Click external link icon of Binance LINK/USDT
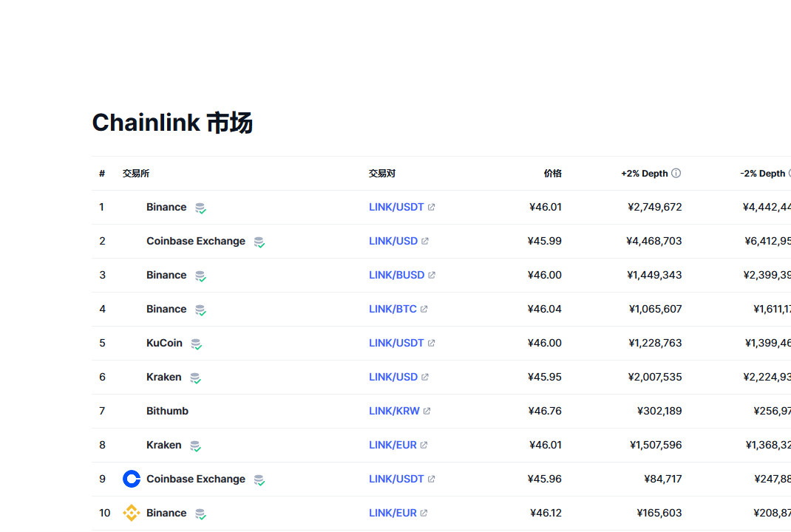Image resolution: width=791 pixels, height=532 pixels. click(431, 207)
